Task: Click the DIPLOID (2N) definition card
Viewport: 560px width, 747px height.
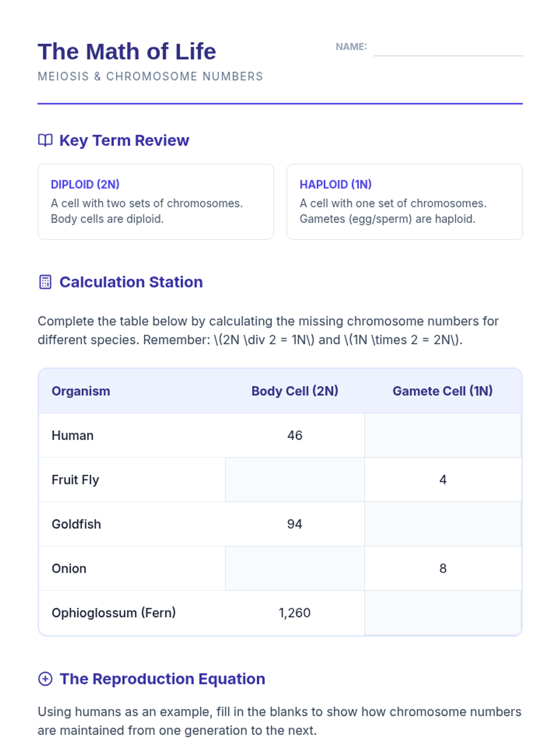Action: click(x=155, y=202)
